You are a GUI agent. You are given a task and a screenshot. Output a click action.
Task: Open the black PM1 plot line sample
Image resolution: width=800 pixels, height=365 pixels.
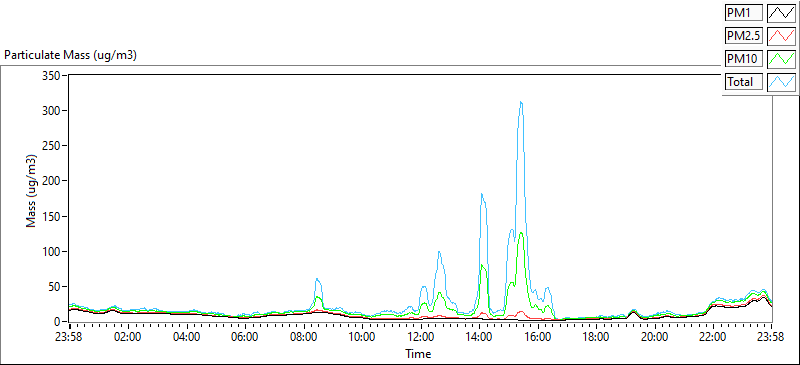[x=782, y=12]
